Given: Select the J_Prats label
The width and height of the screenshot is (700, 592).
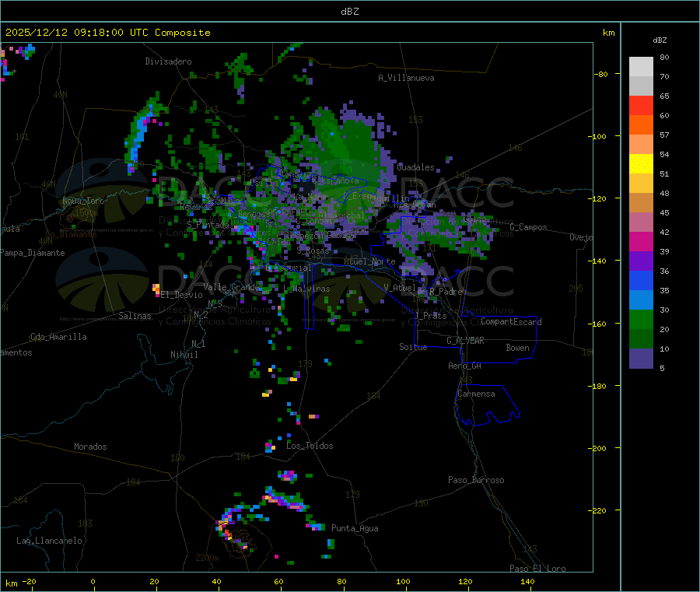Looking at the screenshot, I should coord(431,316).
